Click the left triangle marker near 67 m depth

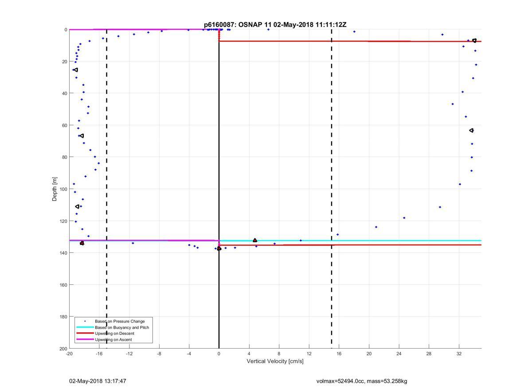pyautogui.click(x=82, y=136)
